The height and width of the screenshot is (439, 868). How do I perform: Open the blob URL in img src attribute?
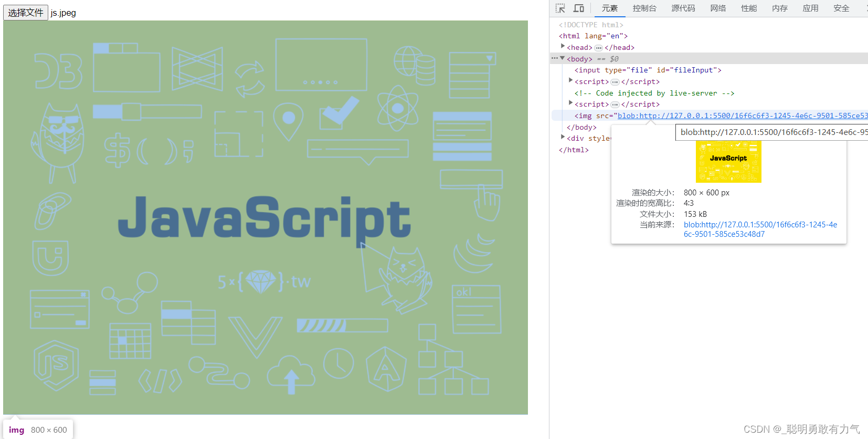click(x=743, y=116)
